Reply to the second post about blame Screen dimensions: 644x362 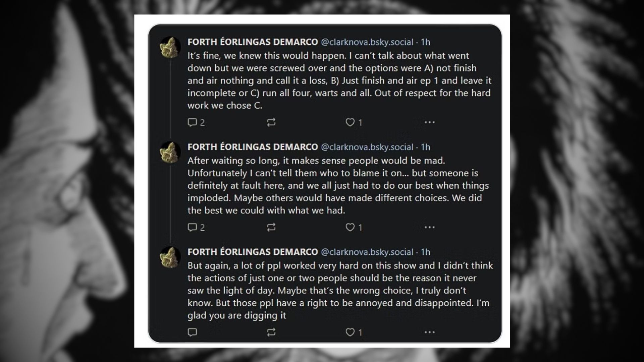pyautogui.click(x=192, y=227)
